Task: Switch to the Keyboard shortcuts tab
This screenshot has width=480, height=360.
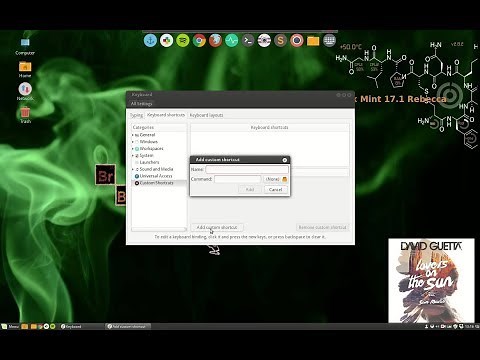Action: tap(166, 115)
